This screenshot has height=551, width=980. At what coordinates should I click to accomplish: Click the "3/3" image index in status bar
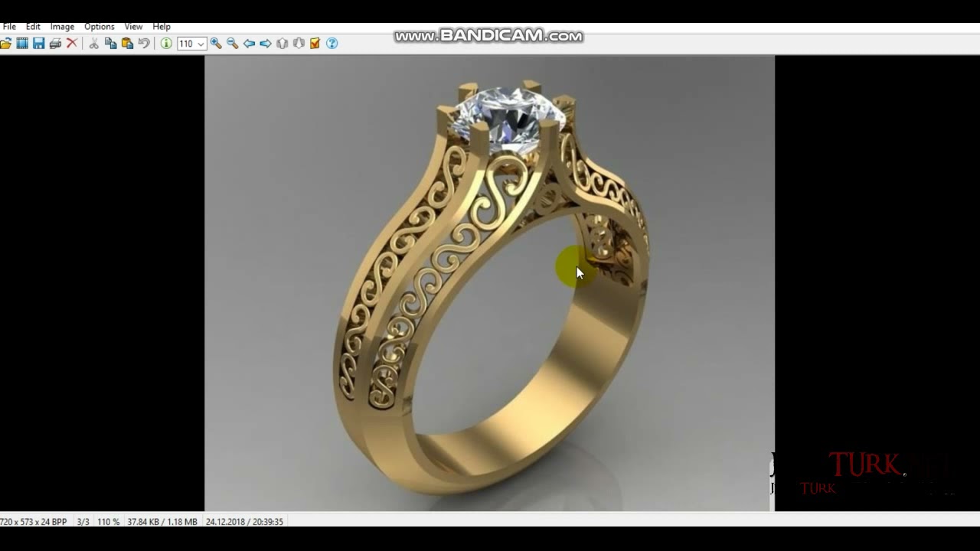point(83,521)
